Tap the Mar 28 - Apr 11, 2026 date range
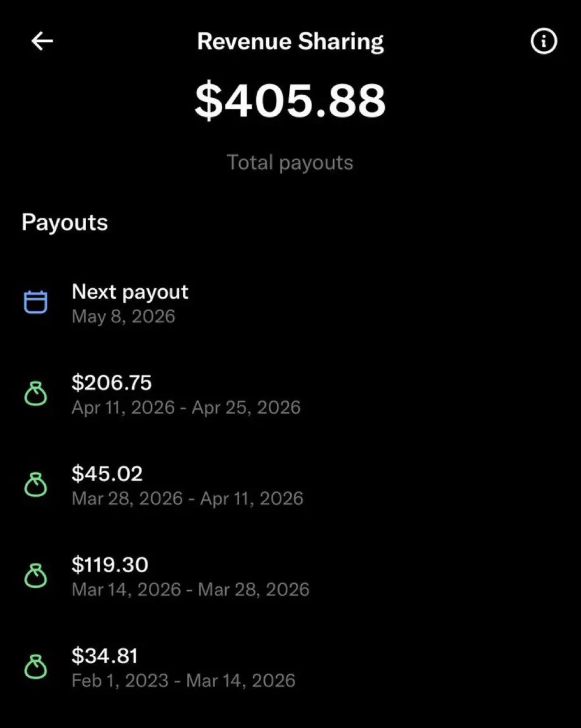The height and width of the screenshot is (728, 581). (187, 499)
